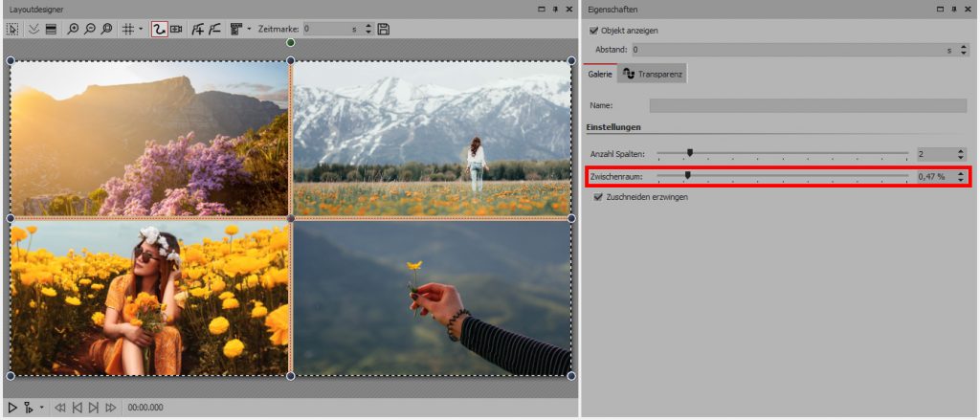980x420 pixels.
Task: Activate the motion path tool icon
Action: (x=160, y=30)
